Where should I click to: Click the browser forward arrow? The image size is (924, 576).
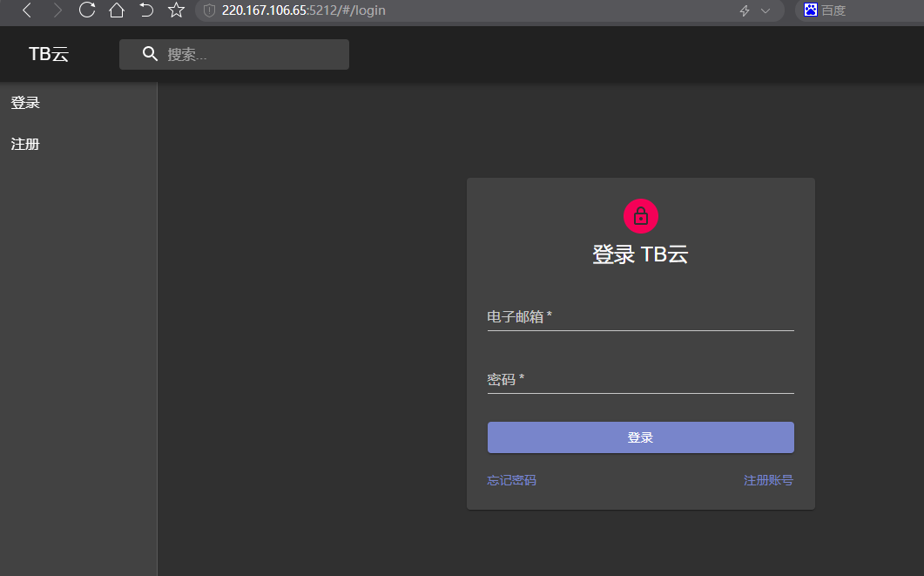(x=57, y=10)
